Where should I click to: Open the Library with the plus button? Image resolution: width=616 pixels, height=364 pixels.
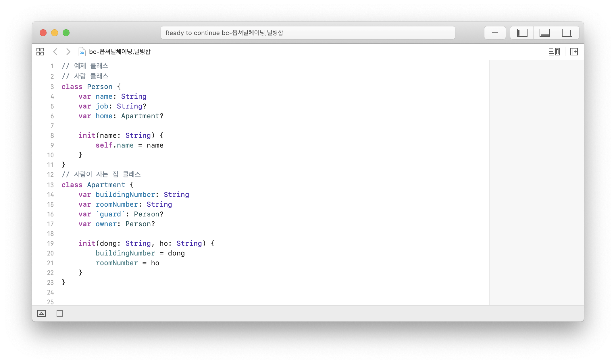tap(495, 33)
